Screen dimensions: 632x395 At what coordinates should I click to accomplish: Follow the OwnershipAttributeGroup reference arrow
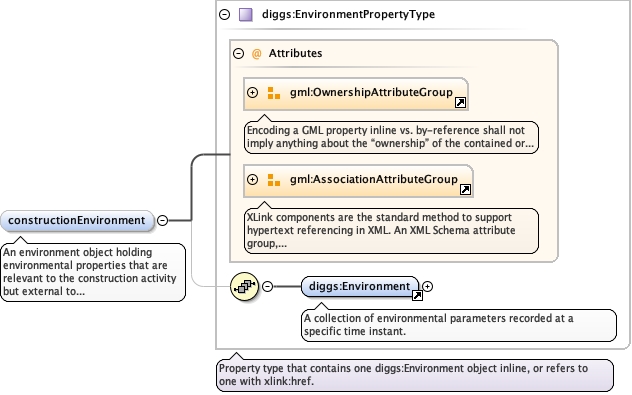pyautogui.click(x=460, y=103)
